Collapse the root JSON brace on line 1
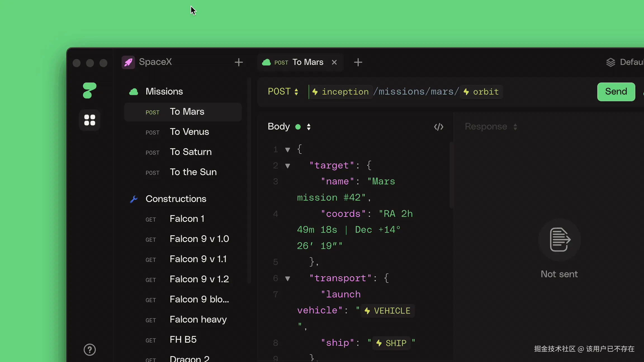Screen dimensions: 644x362 click(287, 150)
